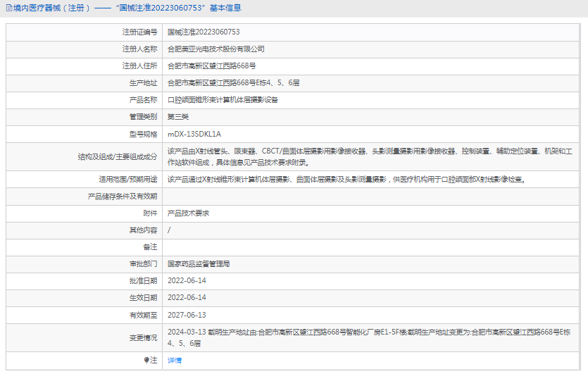Screen dimensions: 588x374
Task: Select attachment value 产品技术要求
Action: click(x=188, y=213)
